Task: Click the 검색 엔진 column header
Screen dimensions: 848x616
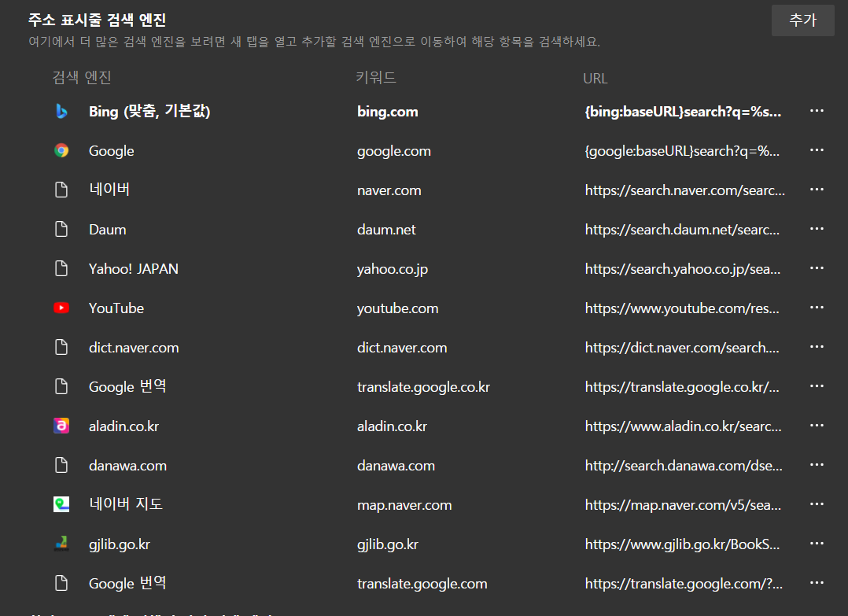Action: [x=82, y=77]
